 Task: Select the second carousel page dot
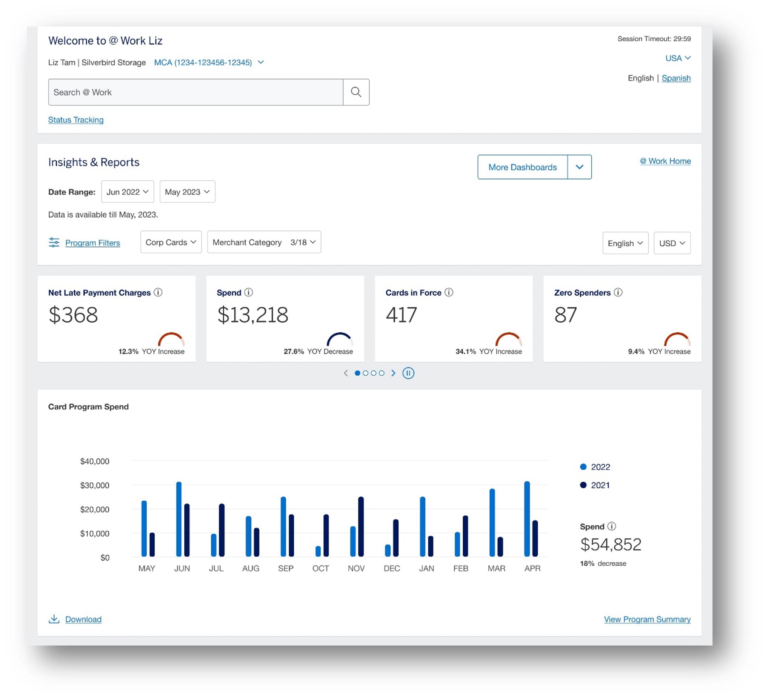(x=366, y=373)
